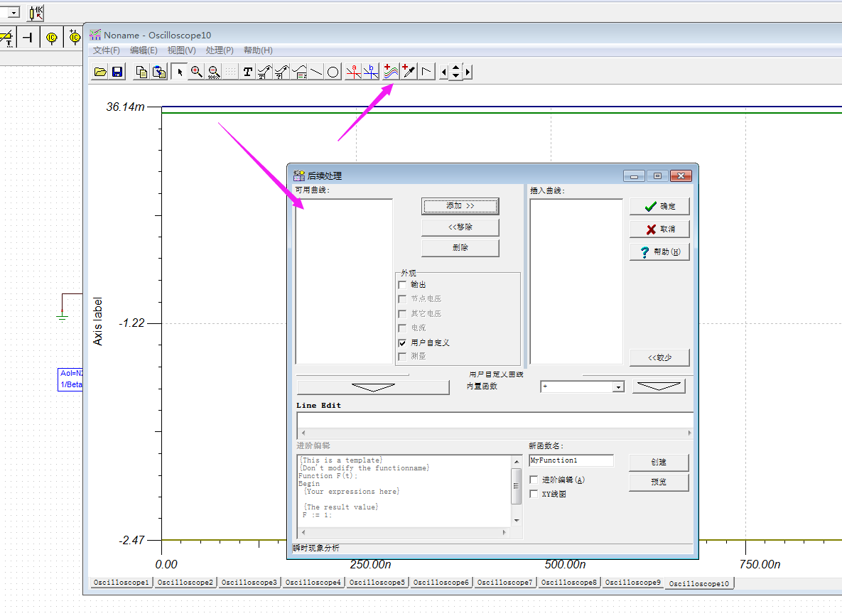Toggle the 节点电压 checkbox
Image resolution: width=842 pixels, height=616 pixels.
(x=402, y=299)
